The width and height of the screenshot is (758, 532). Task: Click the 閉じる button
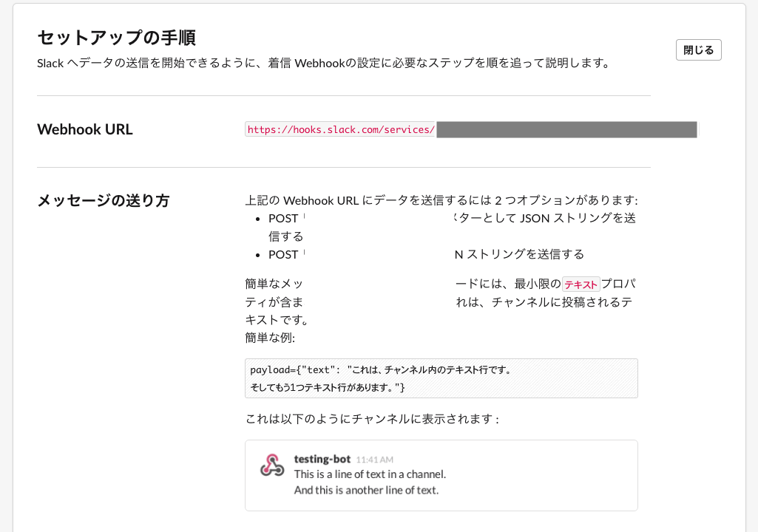click(x=697, y=50)
